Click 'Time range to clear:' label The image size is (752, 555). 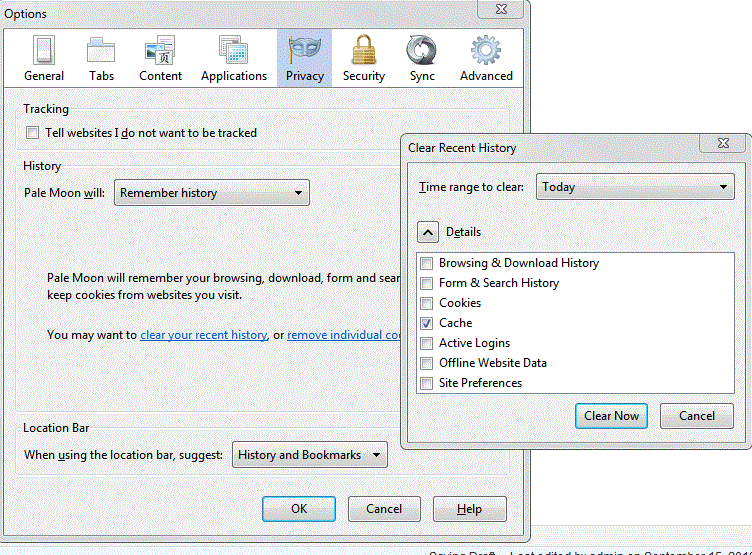pos(471,187)
